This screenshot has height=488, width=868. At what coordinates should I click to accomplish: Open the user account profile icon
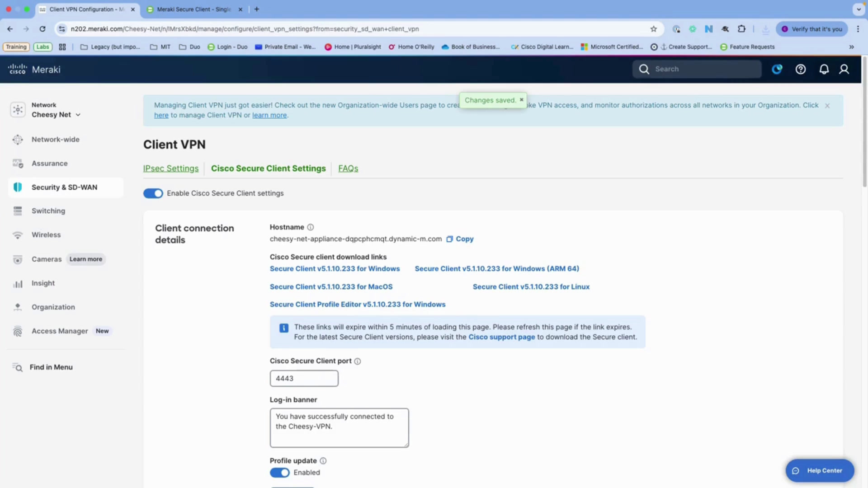point(844,69)
